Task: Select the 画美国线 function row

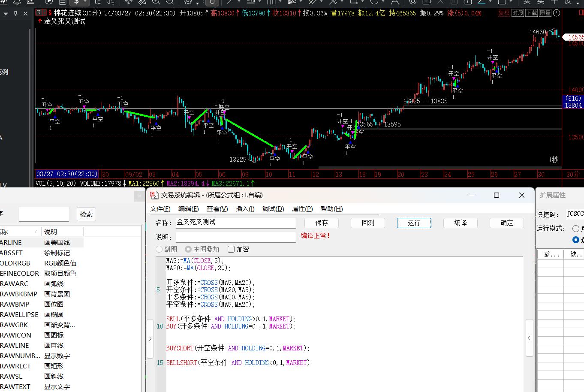Action: [x=42, y=243]
